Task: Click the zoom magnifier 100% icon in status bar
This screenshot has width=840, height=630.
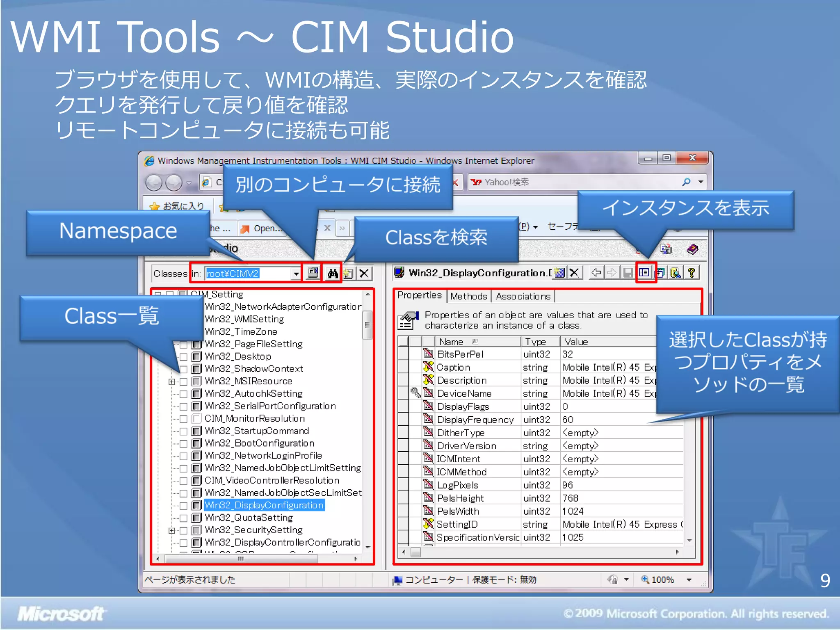Action: (645, 580)
